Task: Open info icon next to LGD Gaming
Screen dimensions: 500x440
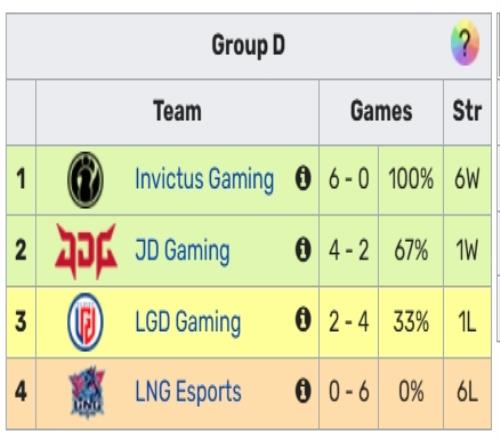Action: tap(303, 320)
